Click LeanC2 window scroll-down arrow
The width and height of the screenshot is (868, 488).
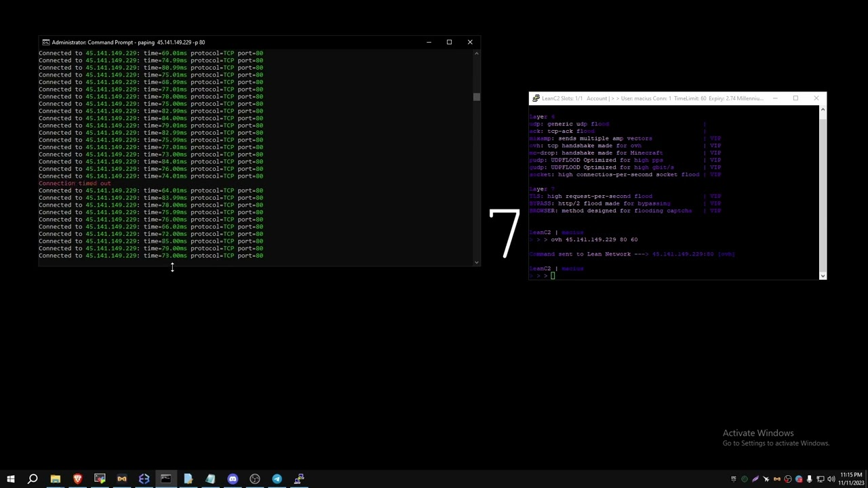[823, 276]
